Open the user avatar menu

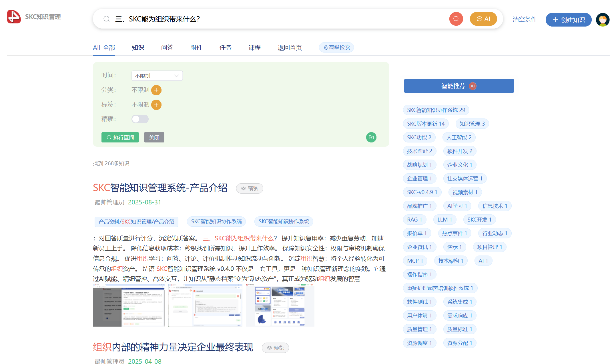click(603, 19)
